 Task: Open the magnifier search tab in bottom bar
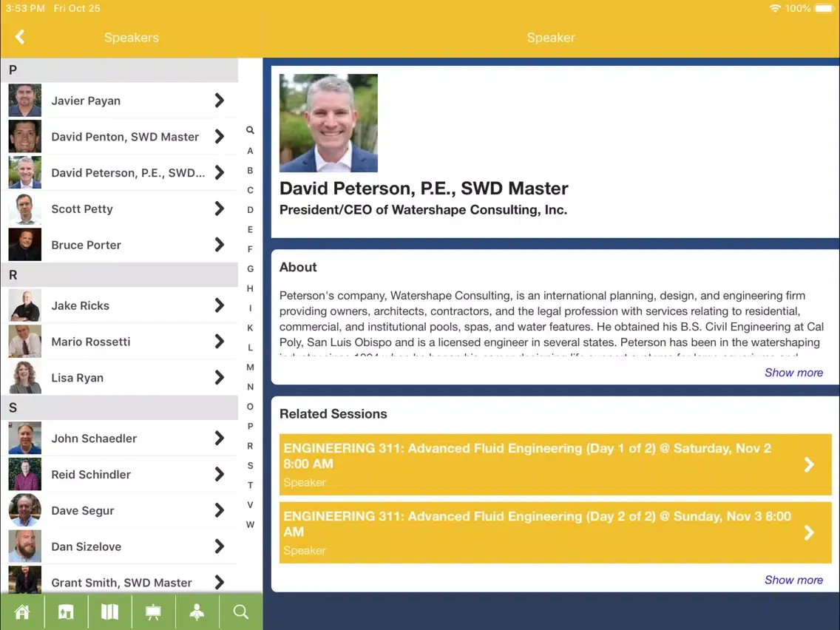241,612
